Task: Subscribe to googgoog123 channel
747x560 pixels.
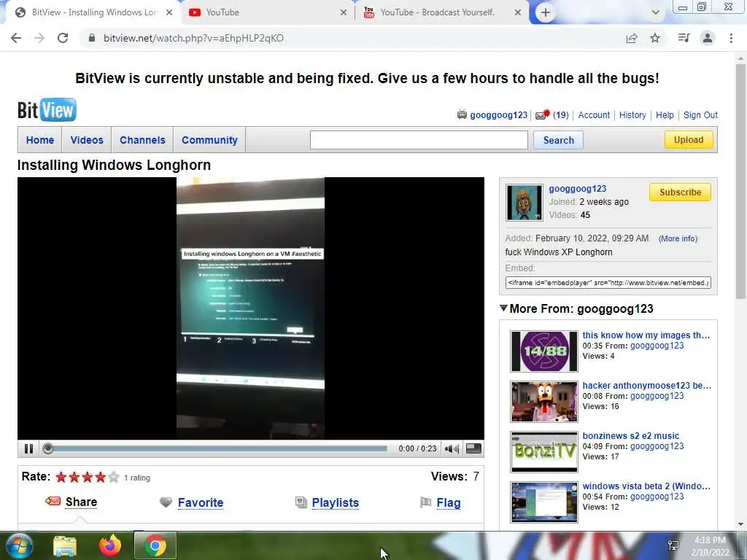Action: point(680,192)
